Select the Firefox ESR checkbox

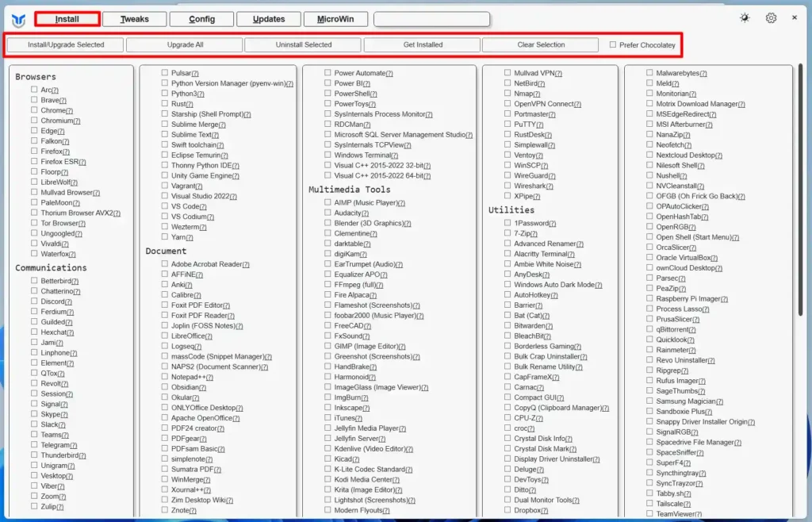click(34, 161)
